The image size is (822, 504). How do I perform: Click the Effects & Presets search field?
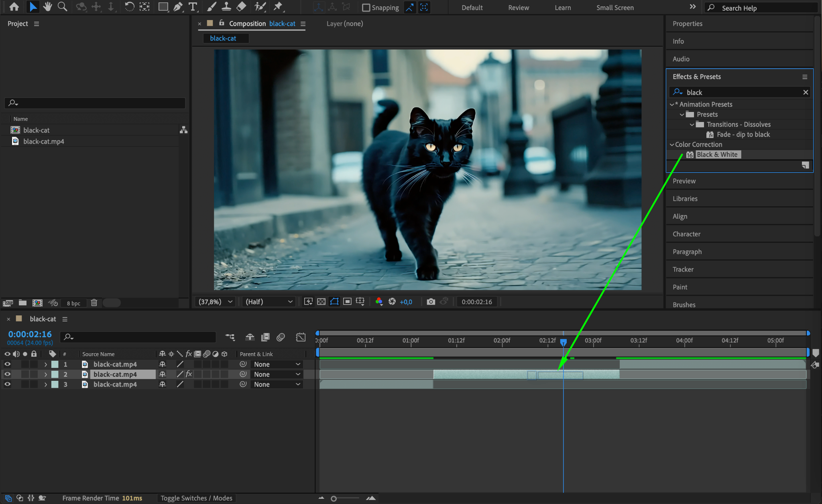coord(743,92)
